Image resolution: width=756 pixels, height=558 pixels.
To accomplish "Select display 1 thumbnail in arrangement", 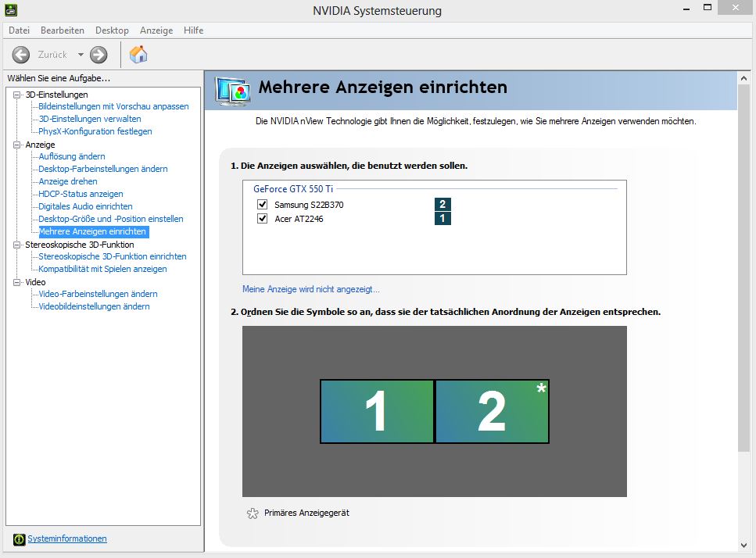I will [x=377, y=412].
